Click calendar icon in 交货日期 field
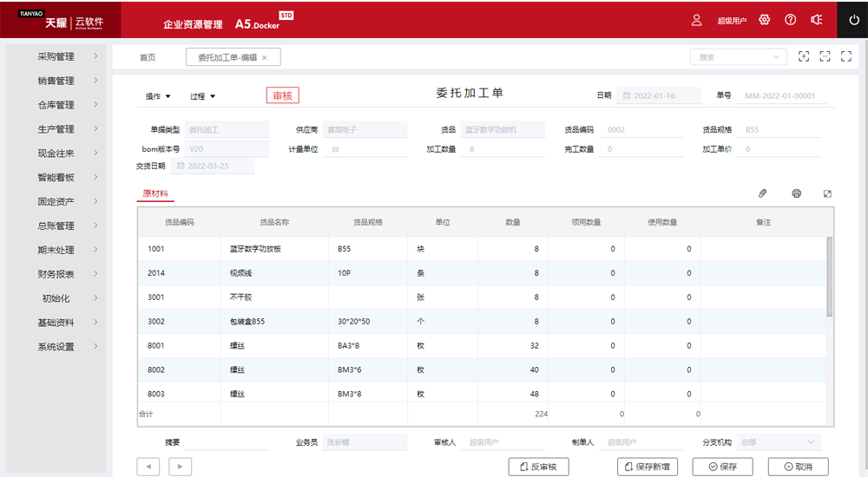The image size is (868, 477). click(181, 166)
